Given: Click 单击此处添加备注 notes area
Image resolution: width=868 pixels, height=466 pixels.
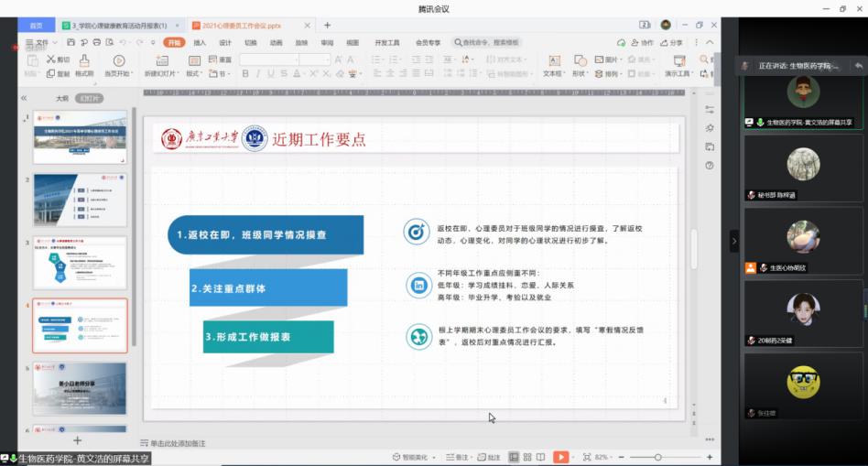Looking at the screenshot, I should click(178, 443).
